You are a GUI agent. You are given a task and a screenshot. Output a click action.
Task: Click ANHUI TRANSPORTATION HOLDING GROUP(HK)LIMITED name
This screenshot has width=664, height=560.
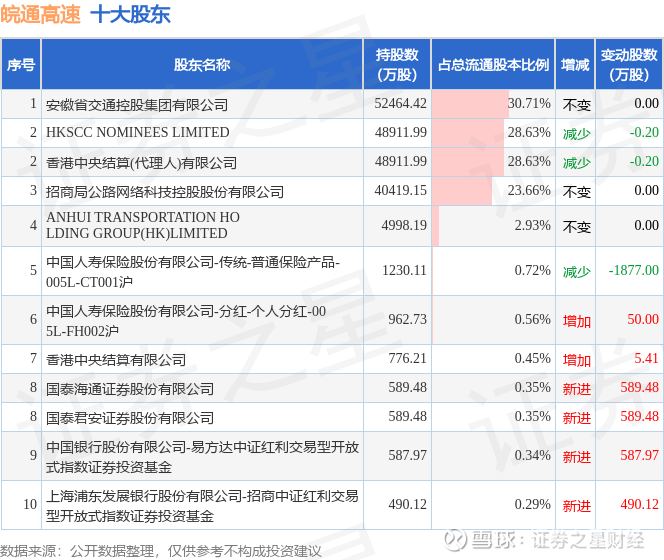pos(143,225)
